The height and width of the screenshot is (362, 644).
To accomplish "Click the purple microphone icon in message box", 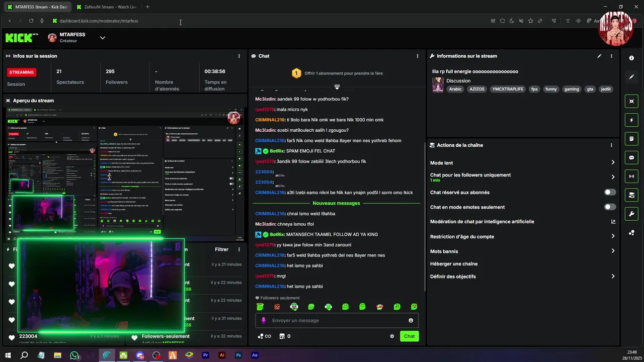I will [x=263, y=320].
